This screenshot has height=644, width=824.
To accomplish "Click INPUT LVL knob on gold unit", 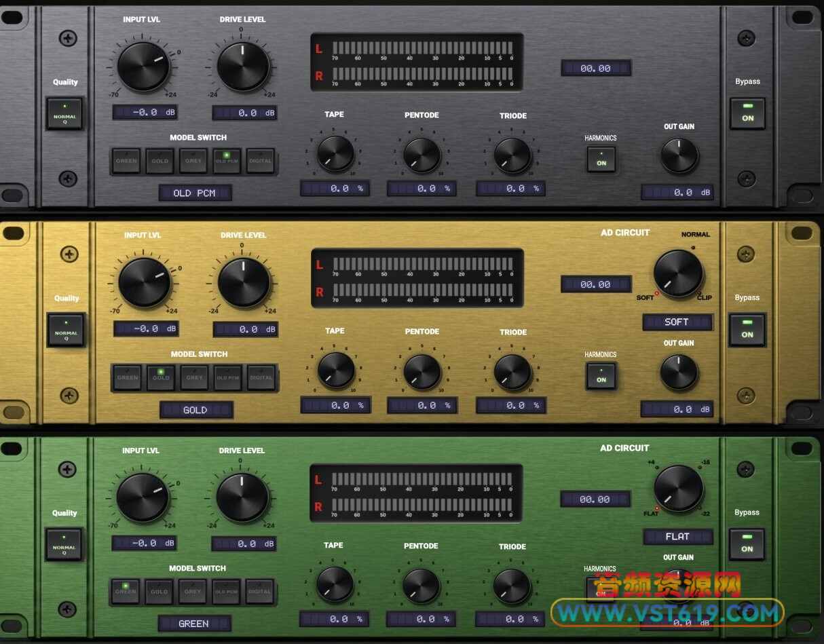I will [x=145, y=282].
